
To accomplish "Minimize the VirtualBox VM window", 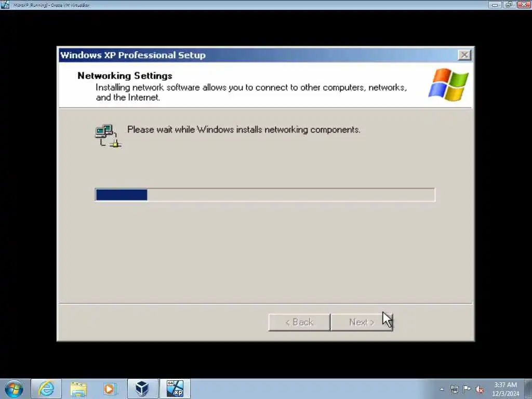I will tap(495, 5).
